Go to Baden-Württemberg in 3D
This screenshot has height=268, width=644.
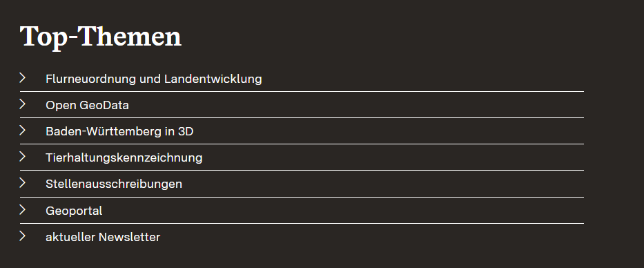pyautogui.click(x=119, y=131)
